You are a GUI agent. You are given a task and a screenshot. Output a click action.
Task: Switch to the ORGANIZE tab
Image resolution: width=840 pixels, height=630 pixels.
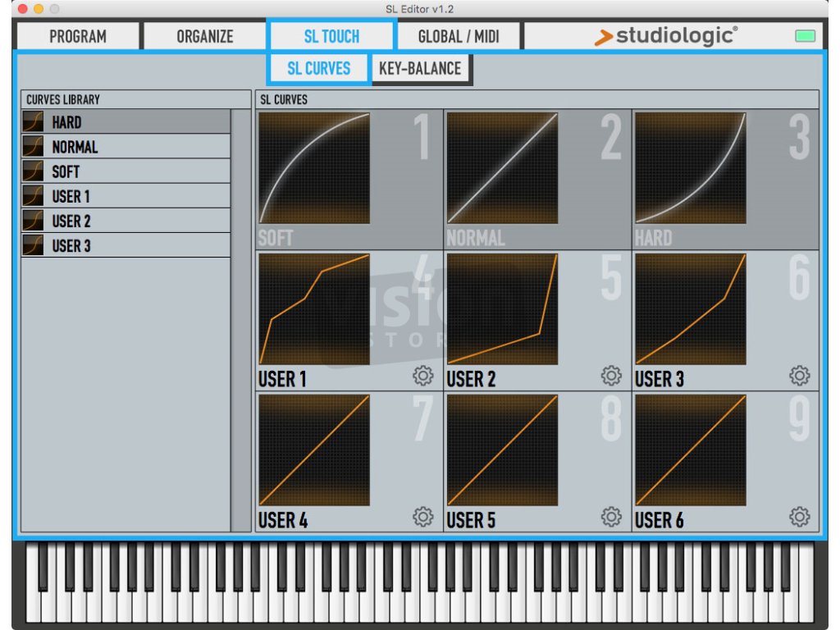click(204, 36)
